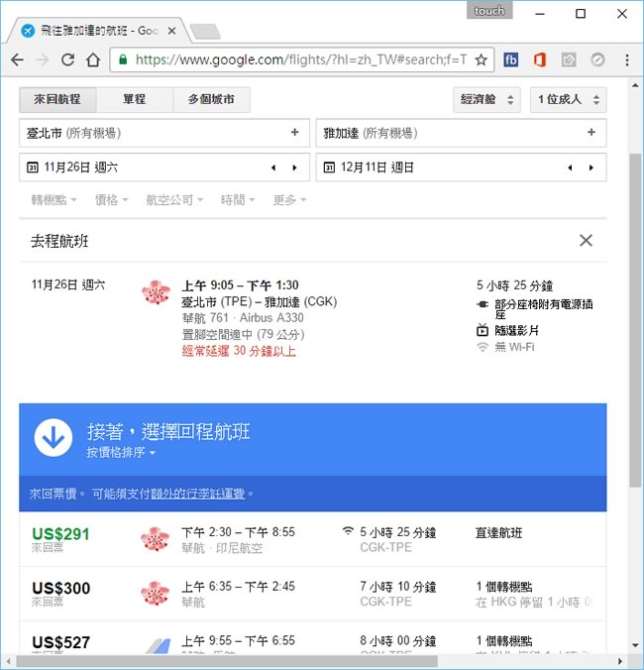Click the blue down-arrow circle icon

pos(54,438)
